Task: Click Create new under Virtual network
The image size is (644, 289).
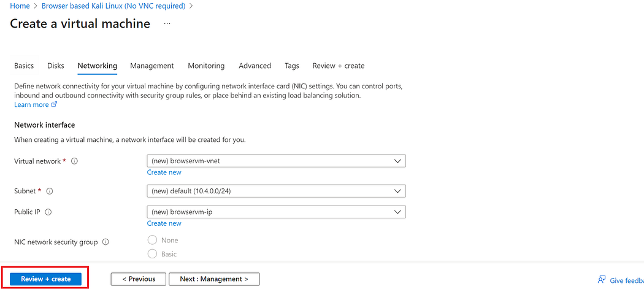Action: click(164, 172)
